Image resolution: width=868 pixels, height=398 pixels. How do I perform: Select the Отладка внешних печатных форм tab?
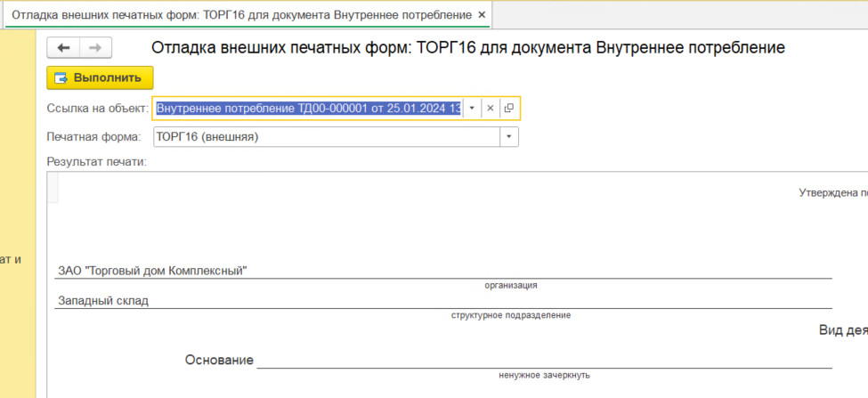pyautogui.click(x=242, y=15)
